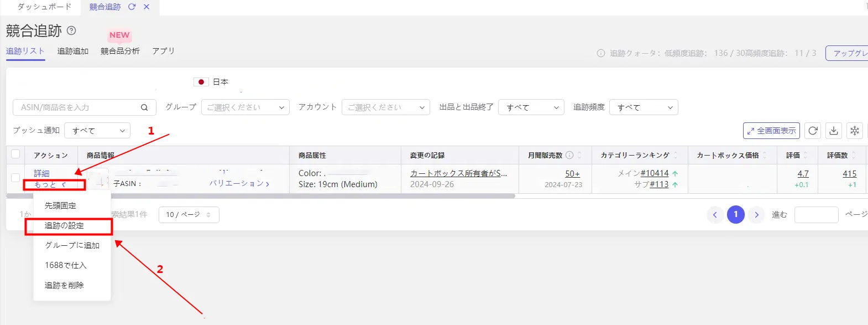Download the tracking list with export icon
This screenshot has height=325, width=868.
[834, 131]
